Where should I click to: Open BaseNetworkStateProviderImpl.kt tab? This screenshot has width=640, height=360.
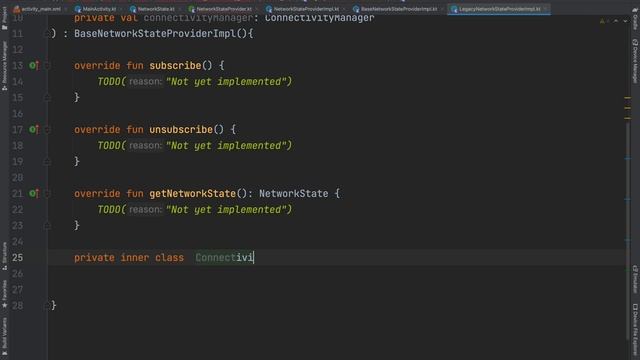[x=396, y=9]
